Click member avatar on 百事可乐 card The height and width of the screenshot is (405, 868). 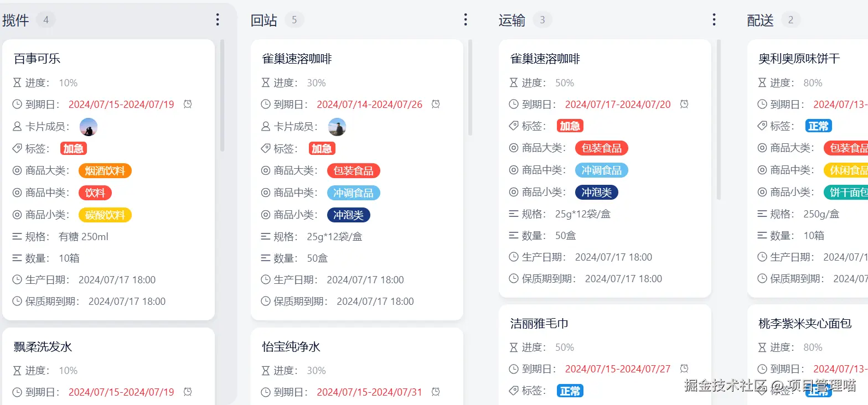point(89,127)
